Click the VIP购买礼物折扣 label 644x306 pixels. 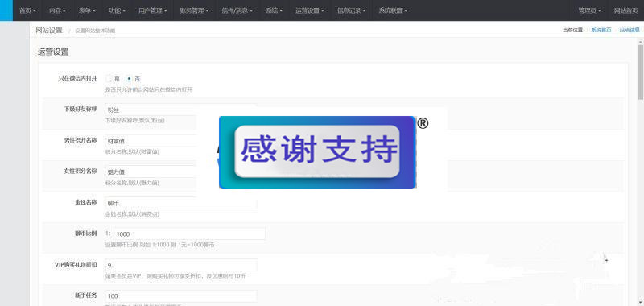[76, 264]
